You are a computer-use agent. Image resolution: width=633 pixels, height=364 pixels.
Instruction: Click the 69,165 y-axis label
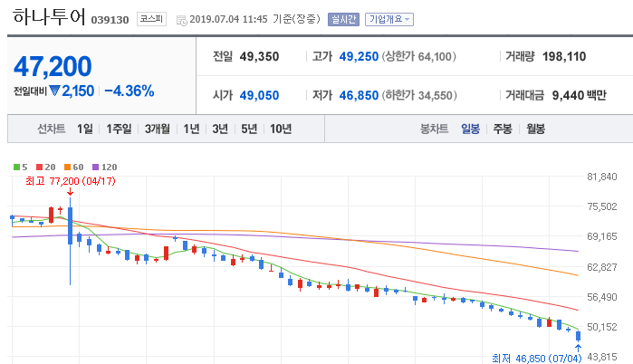pyautogui.click(x=602, y=236)
